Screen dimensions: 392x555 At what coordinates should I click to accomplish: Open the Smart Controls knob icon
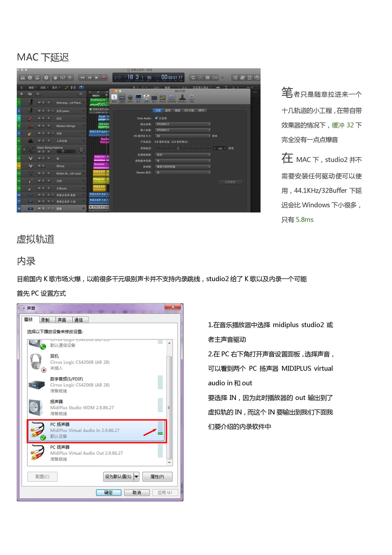pos(55,78)
